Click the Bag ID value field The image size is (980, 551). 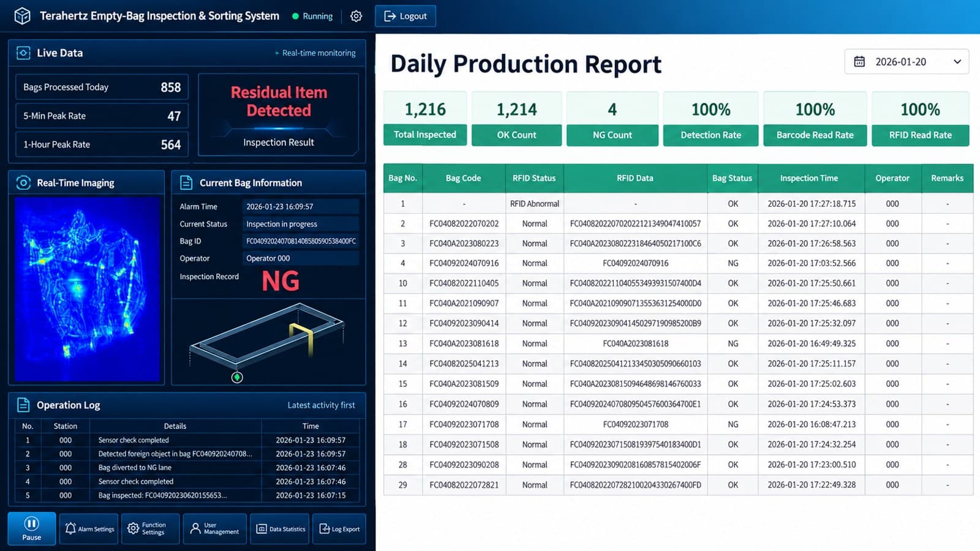click(301, 241)
